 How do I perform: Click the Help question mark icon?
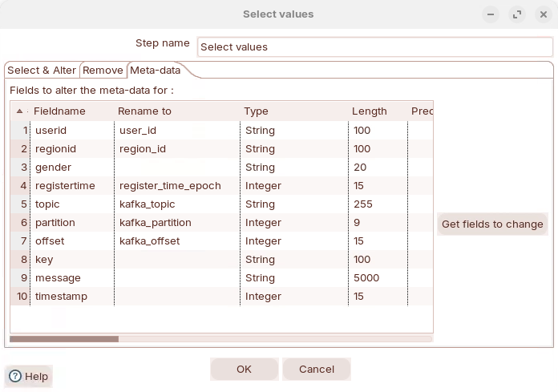tap(15, 376)
